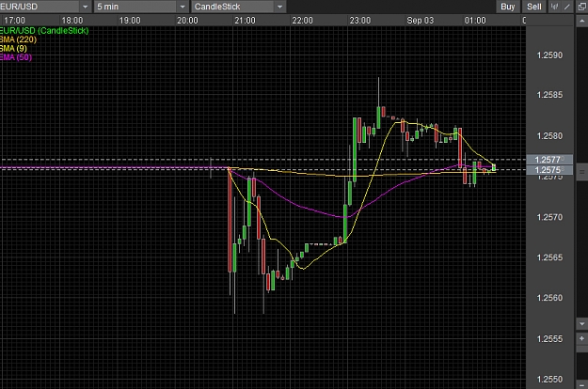
Task: Click the 19:00 label on the time axis
Action: tap(130, 21)
